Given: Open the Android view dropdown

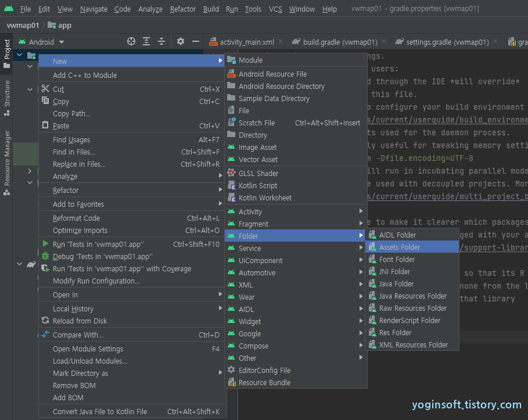Looking at the screenshot, I should click(x=41, y=42).
